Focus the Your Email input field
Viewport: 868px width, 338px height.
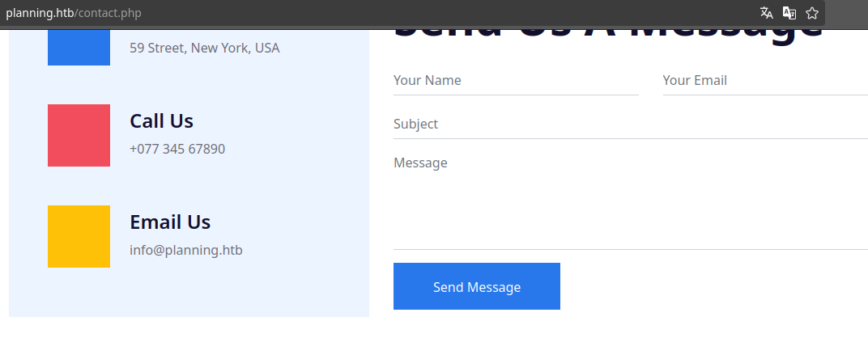point(764,81)
